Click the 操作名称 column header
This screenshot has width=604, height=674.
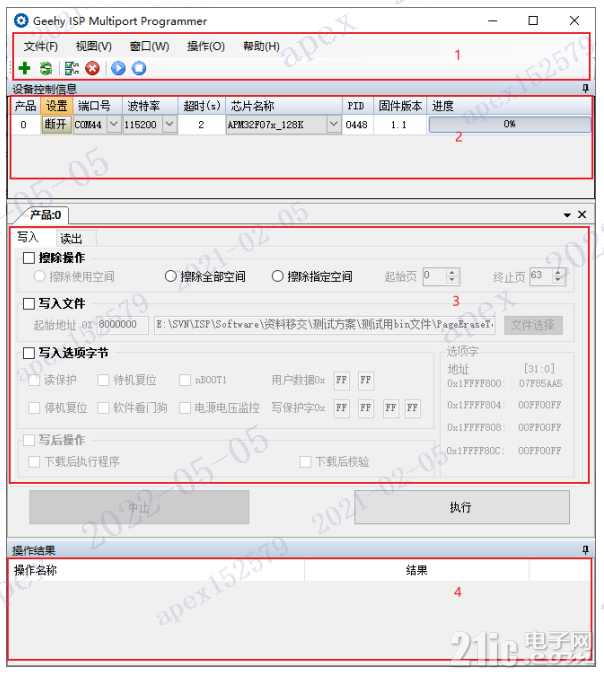(x=156, y=570)
